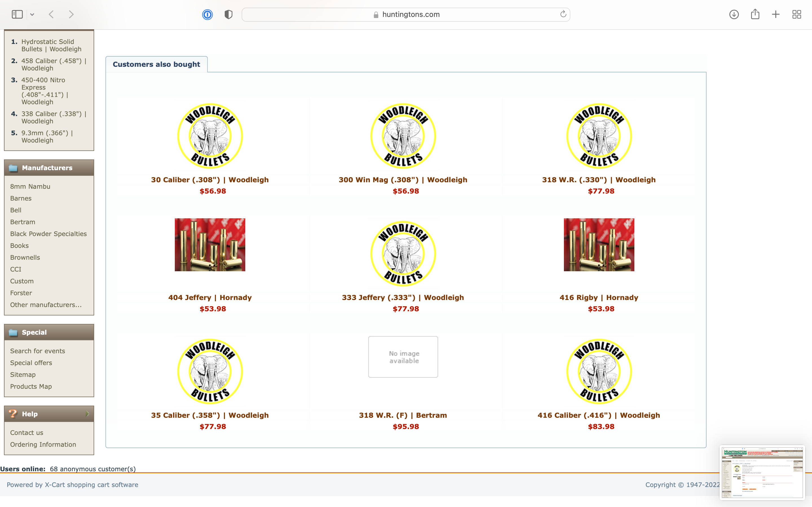Viewport: 812px width, 507px height.
Task: Click the 1Password extension icon
Action: [207, 14]
